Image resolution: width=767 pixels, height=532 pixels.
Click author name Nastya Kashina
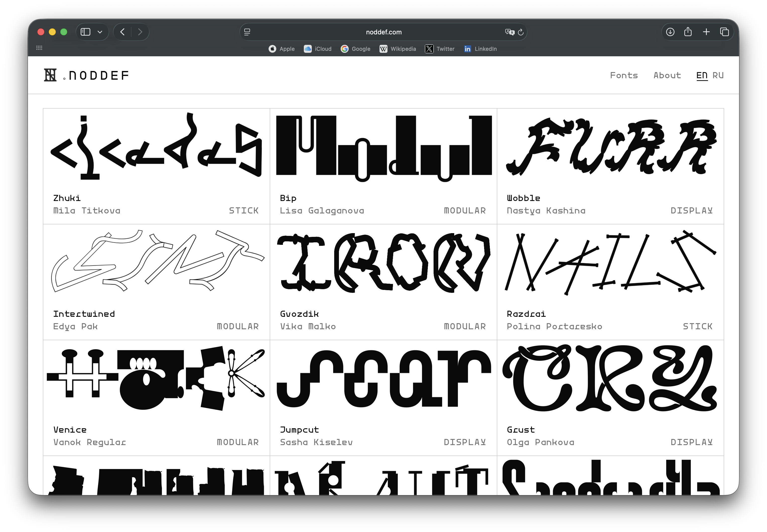pyautogui.click(x=546, y=211)
